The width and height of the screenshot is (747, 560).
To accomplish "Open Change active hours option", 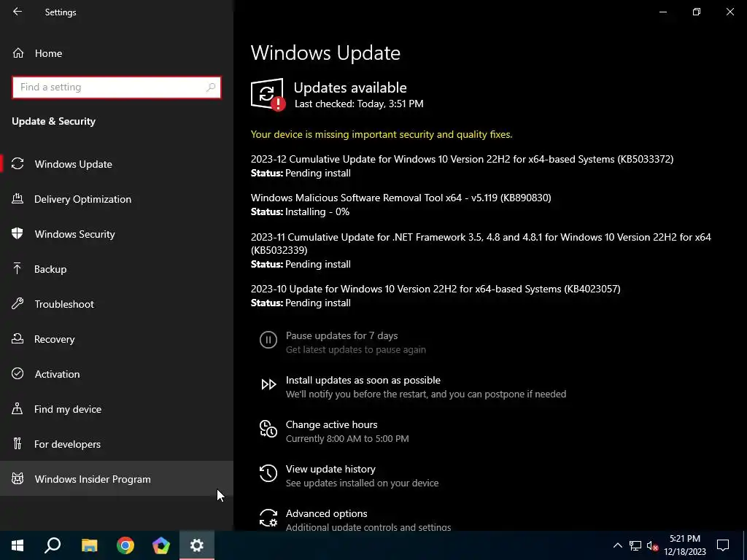I will click(x=332, y=424).
